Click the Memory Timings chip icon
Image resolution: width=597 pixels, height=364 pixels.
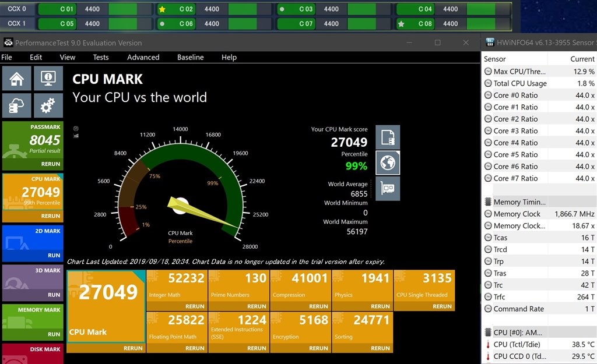488,202
